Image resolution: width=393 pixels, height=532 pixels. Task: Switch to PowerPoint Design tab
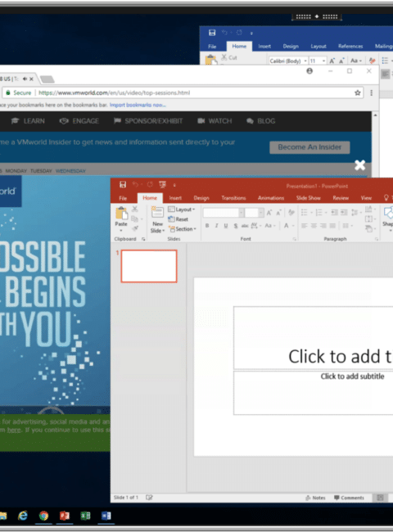(x=201, y=198)
